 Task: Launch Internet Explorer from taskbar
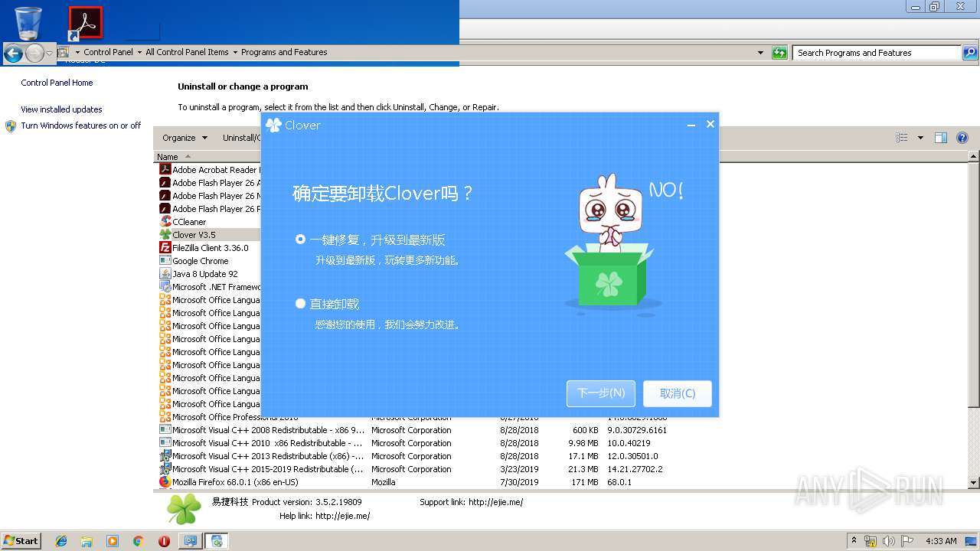61,541
